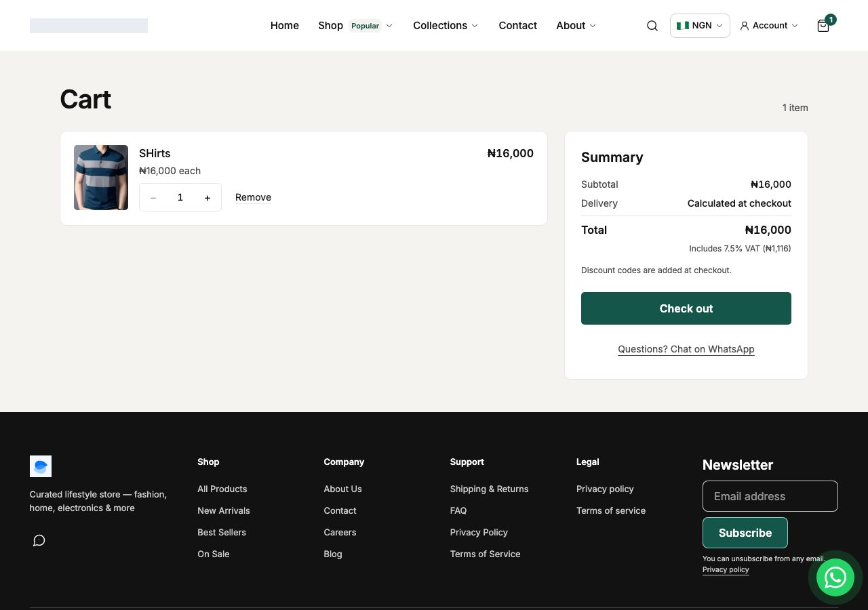Viewport: 868px width, 610px height.
Task: Open the search magnifier icon
Action: 652,26
